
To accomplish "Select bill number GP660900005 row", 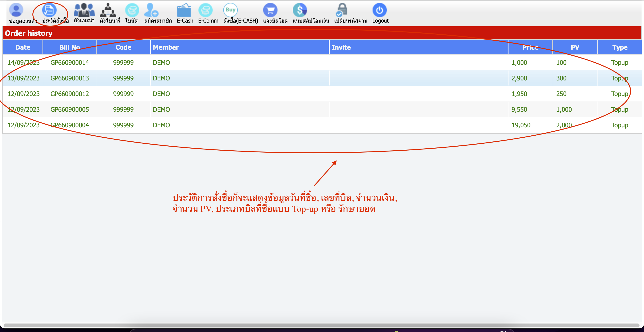I will point(70,109).
